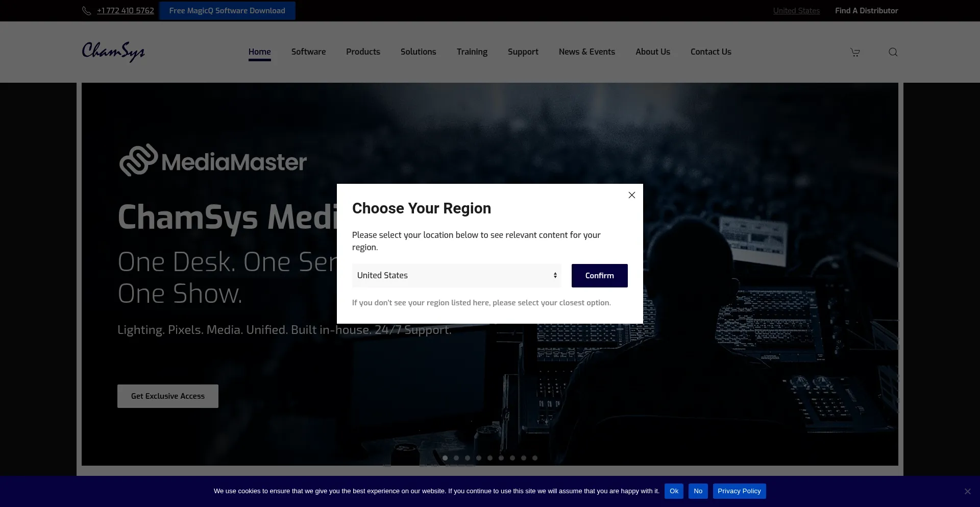Viewport: 980px width, 507px height.
Task: Open the Products menu
Action: coord(363,52)
